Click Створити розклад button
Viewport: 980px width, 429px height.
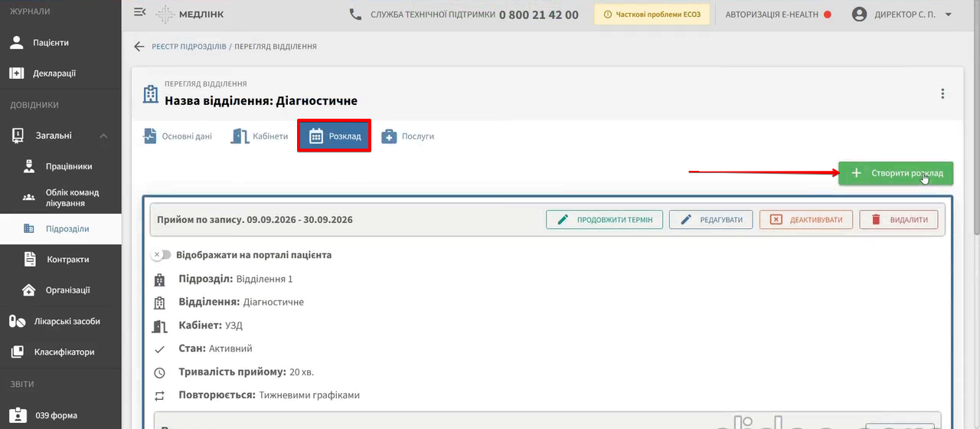coord(896,173)
